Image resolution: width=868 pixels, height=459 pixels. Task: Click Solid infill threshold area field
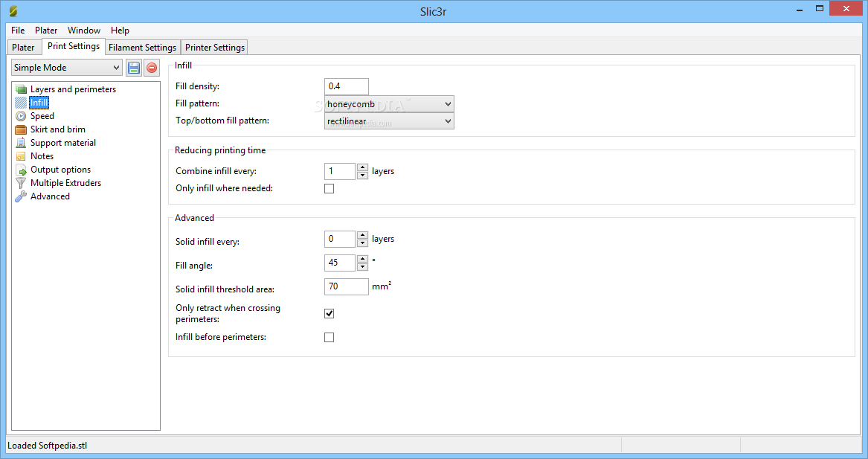pyautogui.click(x=347, y=287)
